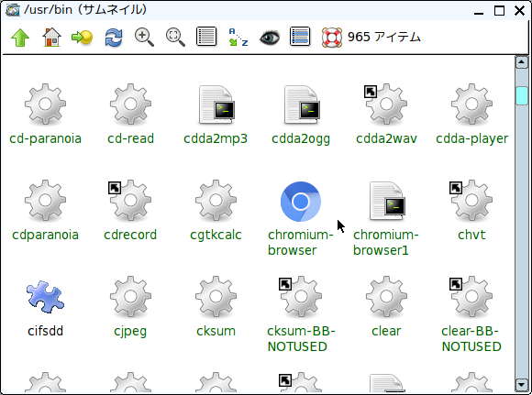The image size is (532, 395).
Task: Click the cdda-player file name label
Action: pos(471,138)
